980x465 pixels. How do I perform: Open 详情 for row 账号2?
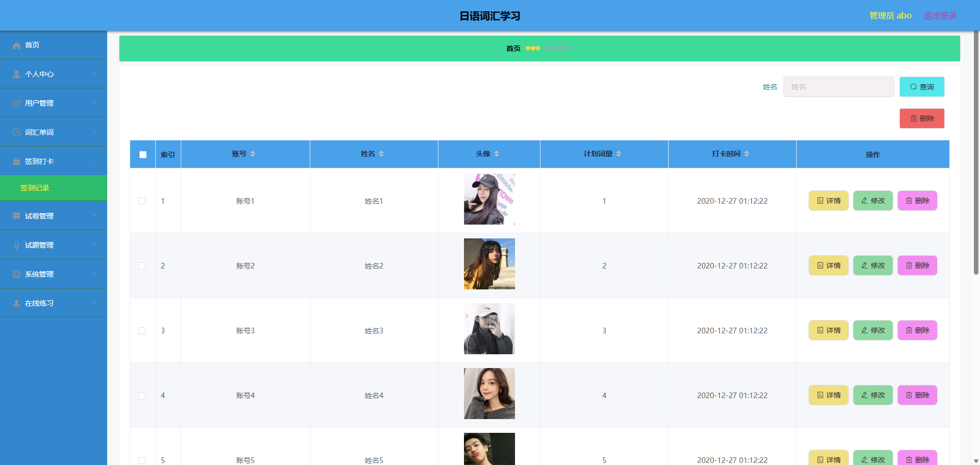tap(828, 265)
